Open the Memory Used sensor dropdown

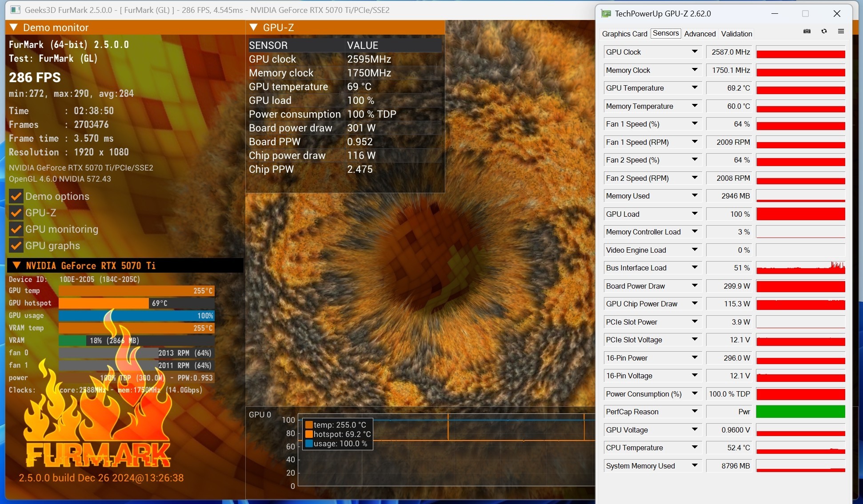point(695,196)
